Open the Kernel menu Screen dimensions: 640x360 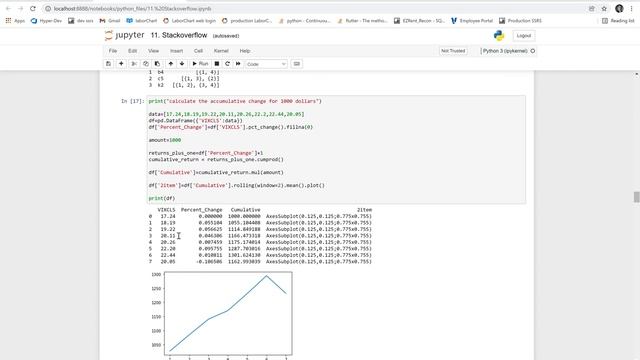click(x=221, y=51)
